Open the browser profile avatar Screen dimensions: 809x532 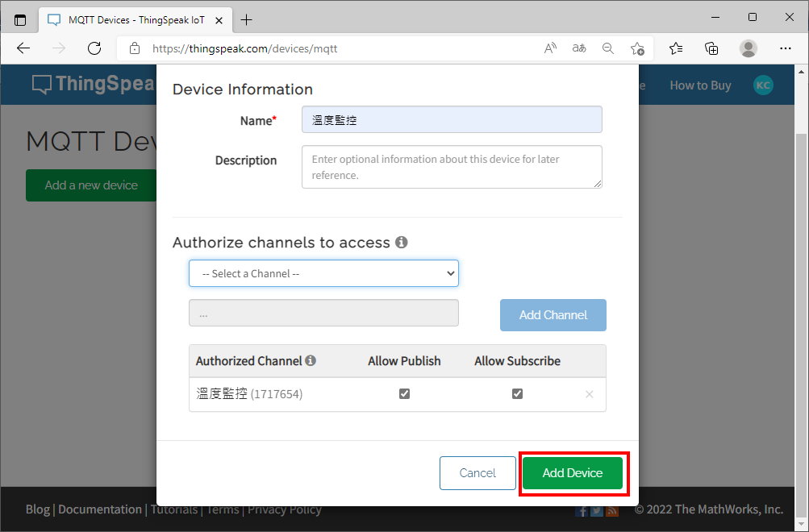click(x=749, y=48)
